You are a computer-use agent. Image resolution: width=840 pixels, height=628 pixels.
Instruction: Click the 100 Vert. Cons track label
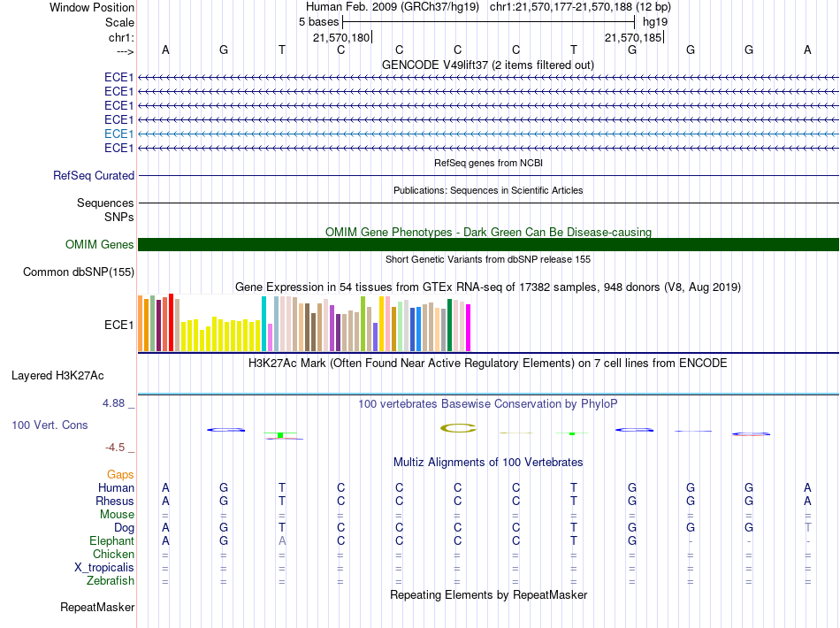pyautogui.click(x=50, y=425)
